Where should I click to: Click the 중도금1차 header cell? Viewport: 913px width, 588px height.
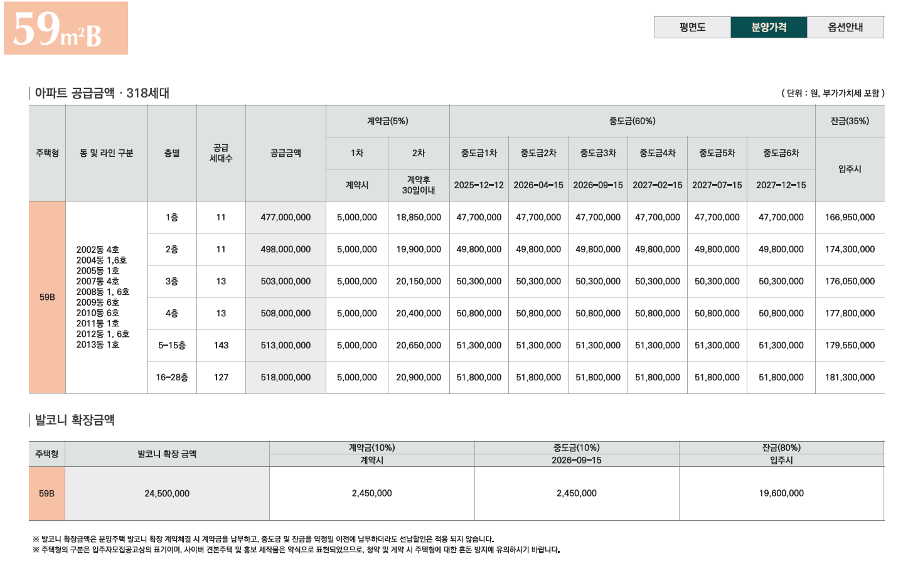pyautogui.click(x=479, y=153)
